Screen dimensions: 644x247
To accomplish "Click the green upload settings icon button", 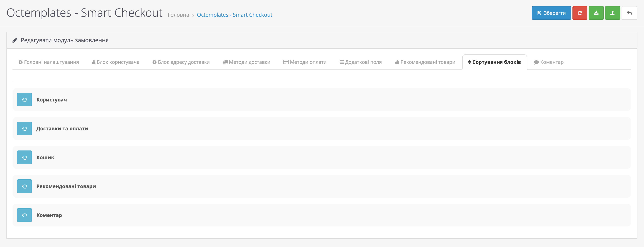I will (612, 13).
